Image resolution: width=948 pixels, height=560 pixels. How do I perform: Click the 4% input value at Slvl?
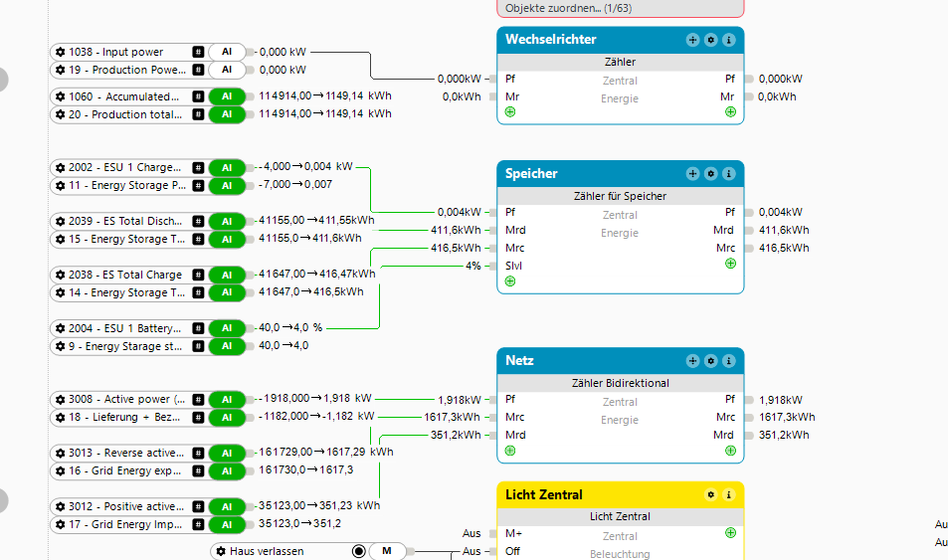coord(474,266)
